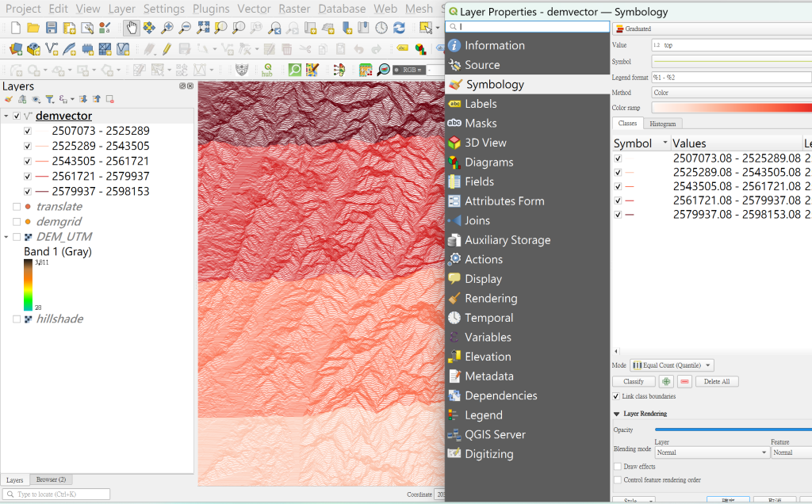
Task: Open the Layer menu
Action: click(121, 9)
